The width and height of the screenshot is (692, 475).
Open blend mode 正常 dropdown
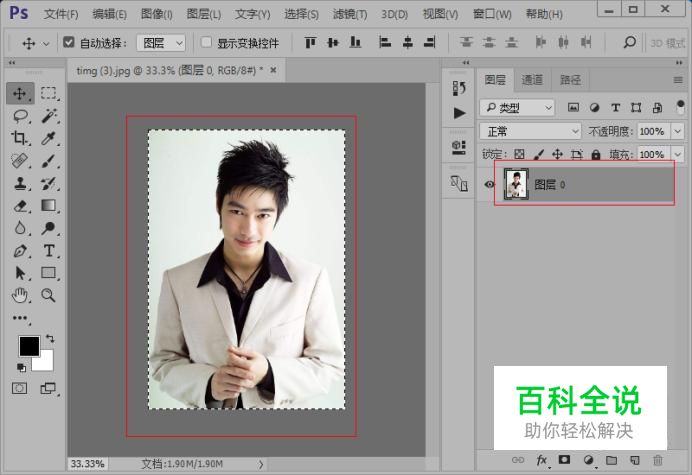pyautogui.click(x=530, y=131)
